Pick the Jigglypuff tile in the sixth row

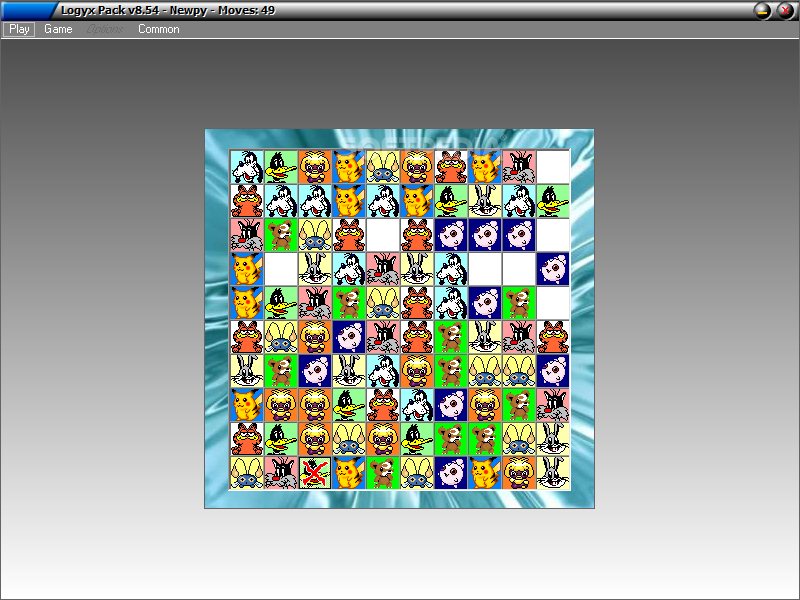pos(349,337)
